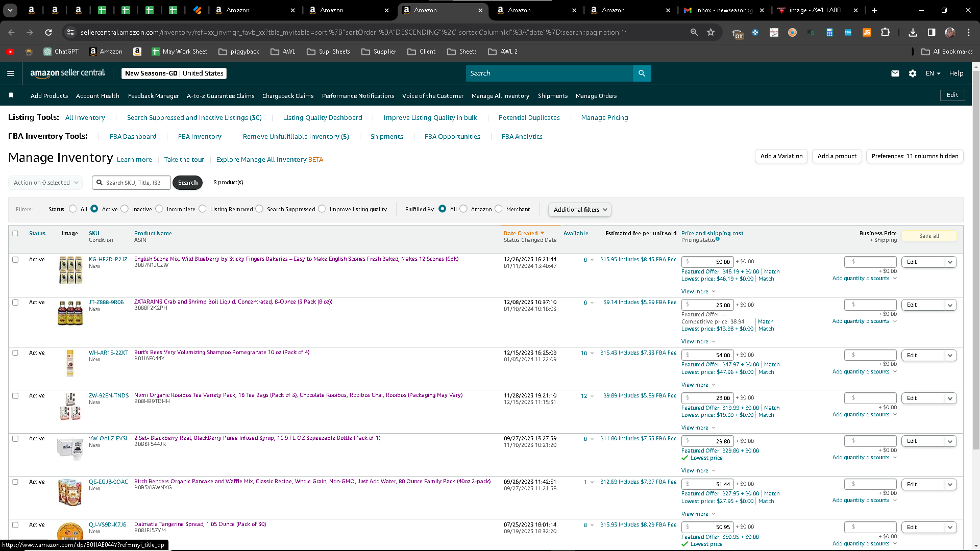
Task: Select the Inactive status radio button
Action: coord(125,209)
